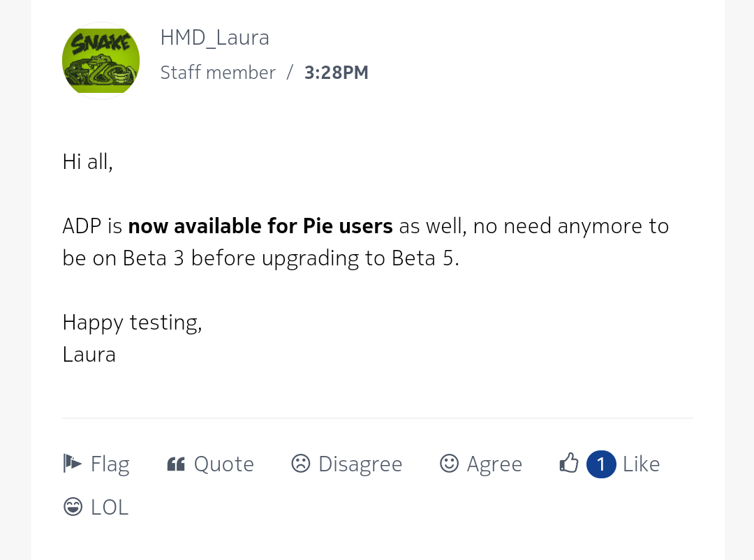Screen dimensions: 754x560
Task: Click the 3:28PM post timestamp
Action: (x=336, y=73)
